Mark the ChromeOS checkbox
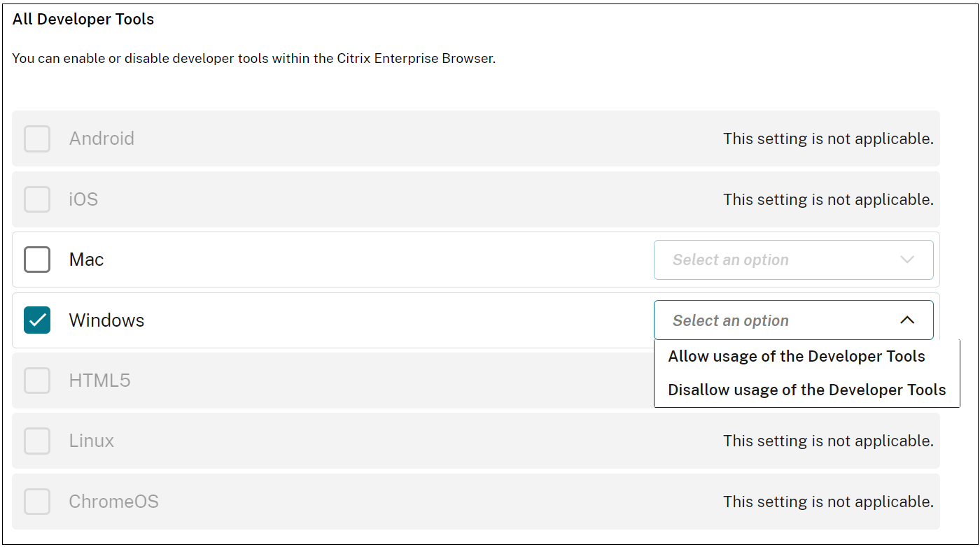Image resolution: width=980 pixels, height=547 pixels. tap(37, 502)
